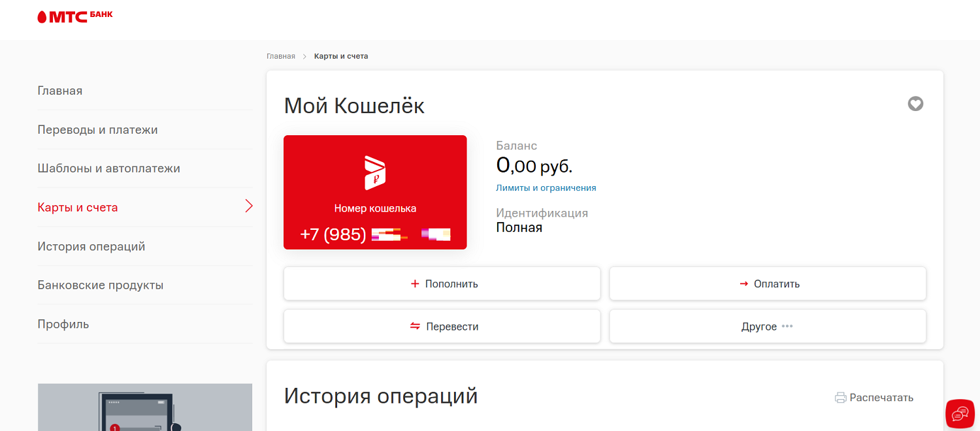The height and width of the screenshot is (431, 980).
Task: Open the Другое options button
Action: pos(768,326)
